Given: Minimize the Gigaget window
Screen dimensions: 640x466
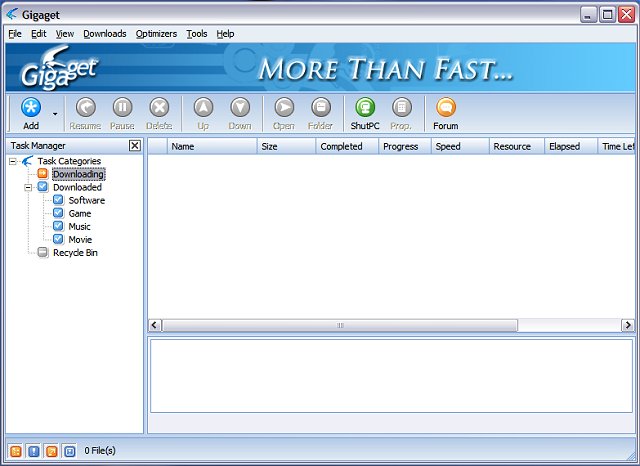Looking at the screenshot, I should (x=588, y=15).
